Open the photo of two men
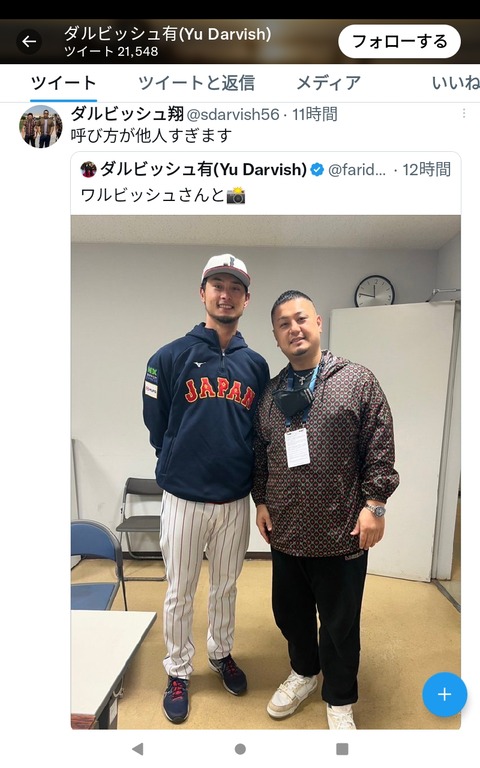 pos(265,472)
